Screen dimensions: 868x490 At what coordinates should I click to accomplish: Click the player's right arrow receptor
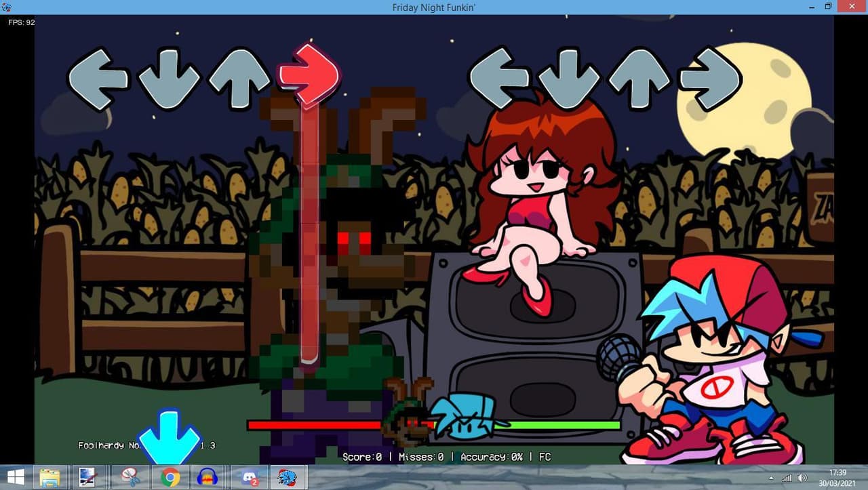(710, 79)
